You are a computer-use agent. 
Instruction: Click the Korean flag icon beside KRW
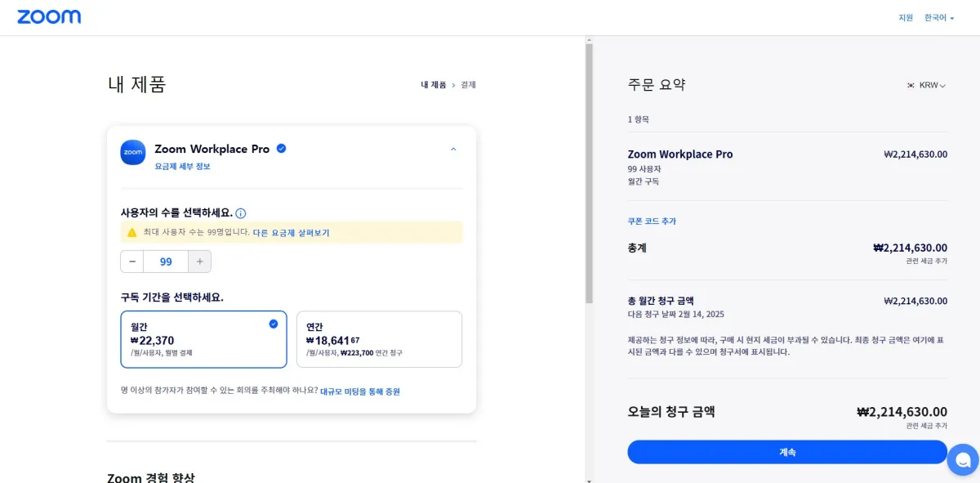[910, 84]
